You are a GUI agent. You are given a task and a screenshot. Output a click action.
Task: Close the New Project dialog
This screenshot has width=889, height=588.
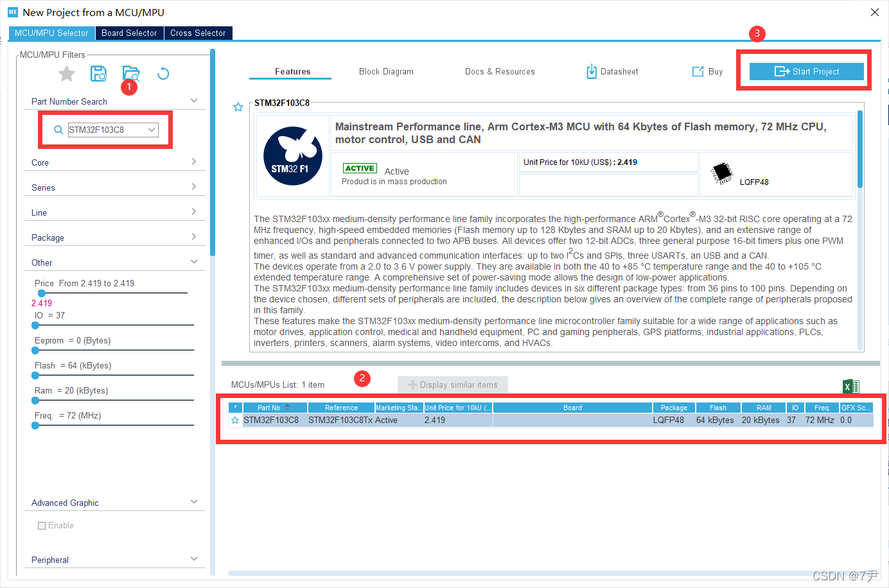click(x=875, y=12)
